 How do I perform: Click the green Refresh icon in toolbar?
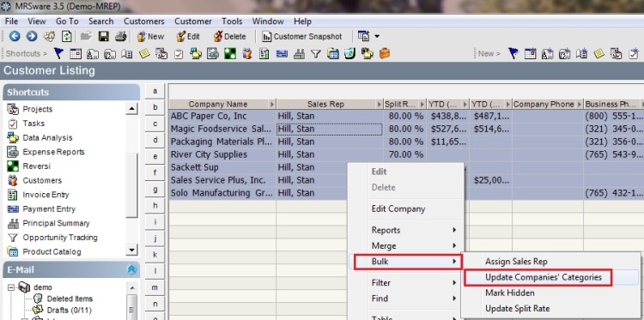[x=66, y=37]
